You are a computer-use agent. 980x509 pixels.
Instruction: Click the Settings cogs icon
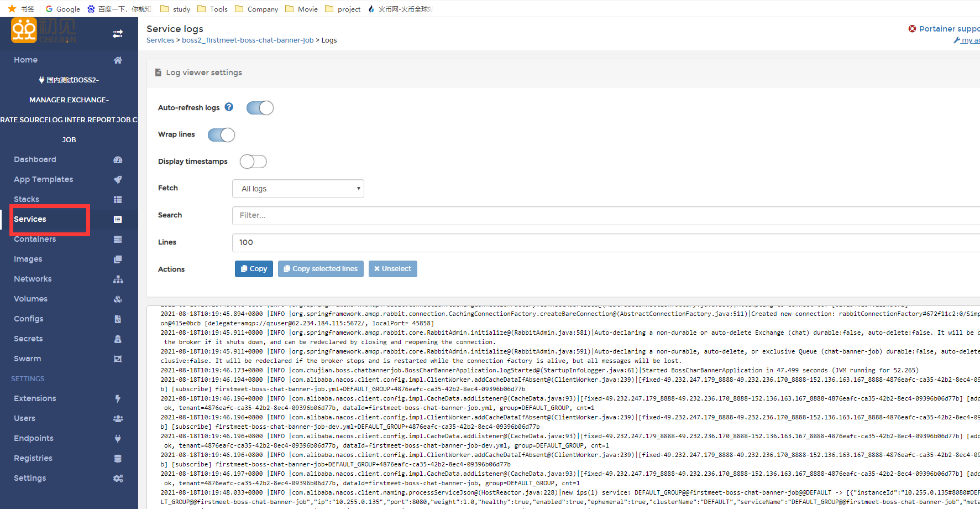[x=118, y=479]
